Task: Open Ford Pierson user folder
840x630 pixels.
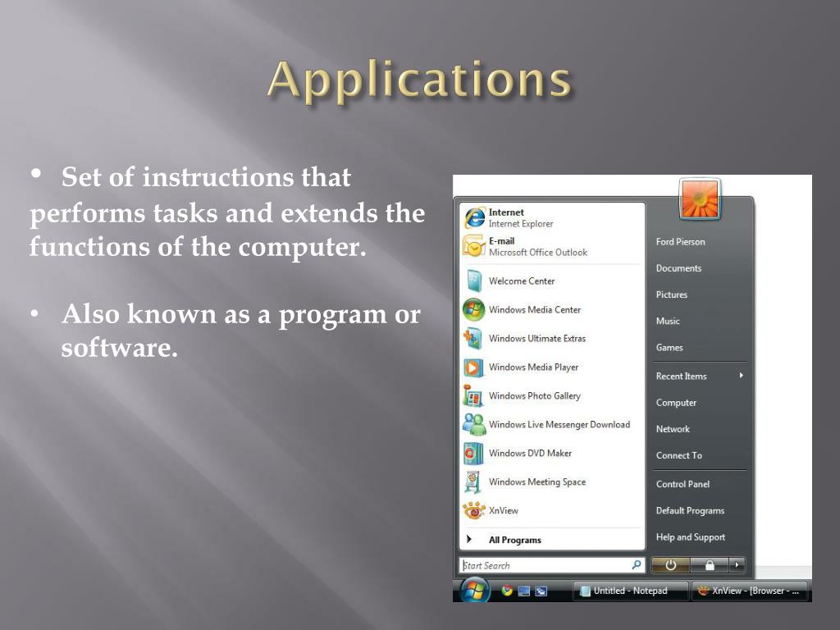Action: click(x=680, y=242)
